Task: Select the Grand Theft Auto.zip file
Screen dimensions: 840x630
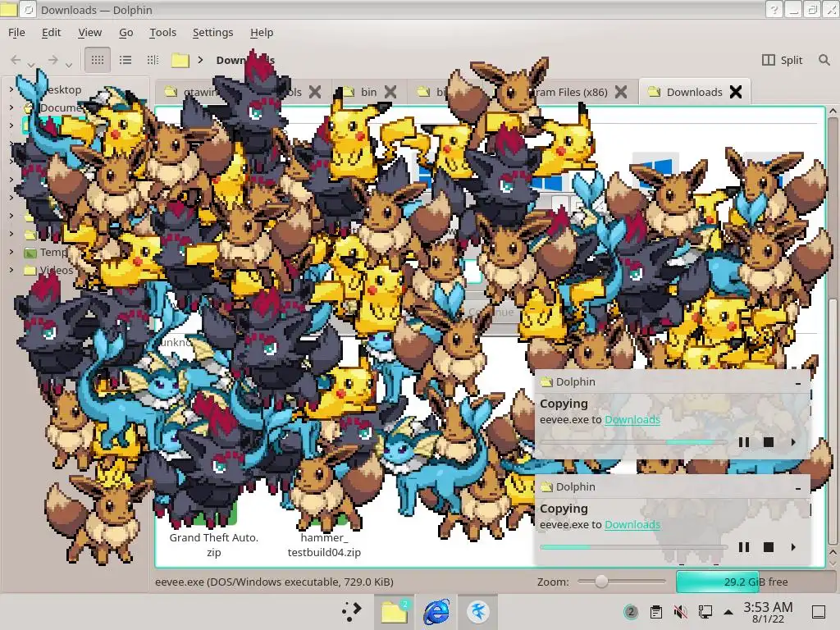Action: [214, 545]
